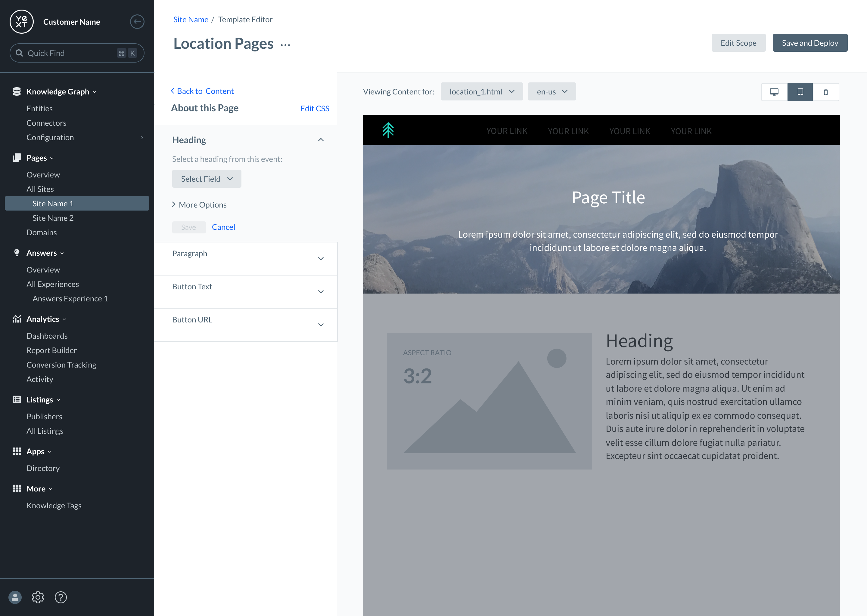Click the Yext logo icon
867x616 pixels.
22,22
